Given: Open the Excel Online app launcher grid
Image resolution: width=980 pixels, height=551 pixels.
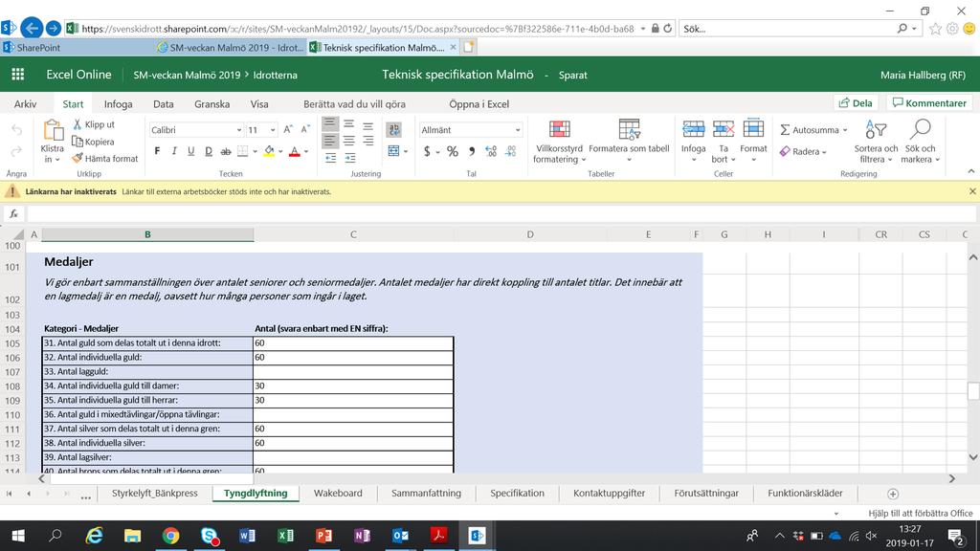Looking at the screenshot, I should click(17, 75).
